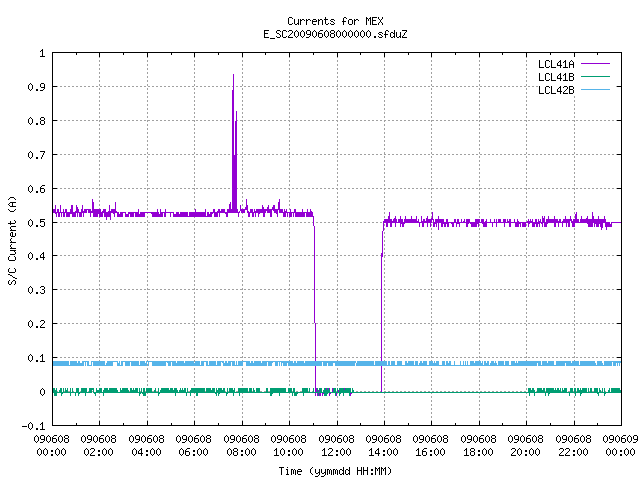Click the purple LCL41A legend line sample
The image size is (640, 480).
pyautogui.click(x=595, y=64)
